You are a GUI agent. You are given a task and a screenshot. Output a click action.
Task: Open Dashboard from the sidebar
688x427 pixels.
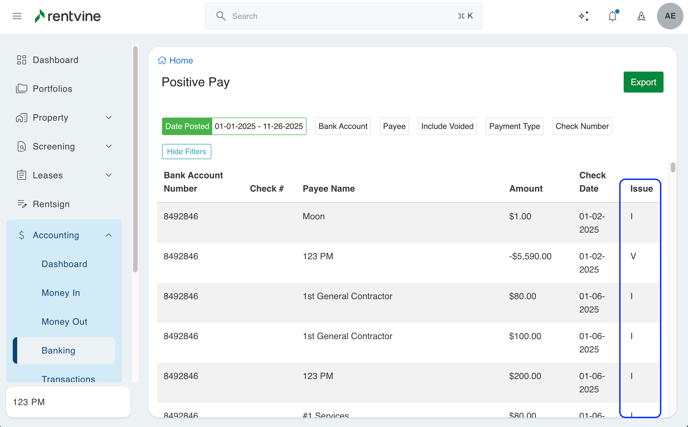55,60
